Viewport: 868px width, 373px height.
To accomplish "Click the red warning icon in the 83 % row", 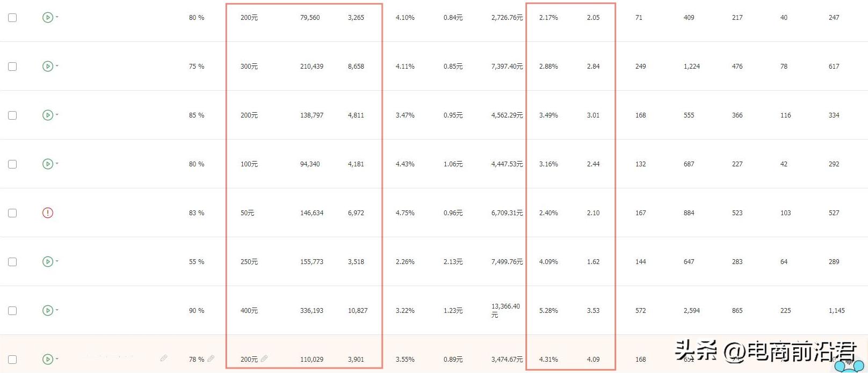I will 48,213.
